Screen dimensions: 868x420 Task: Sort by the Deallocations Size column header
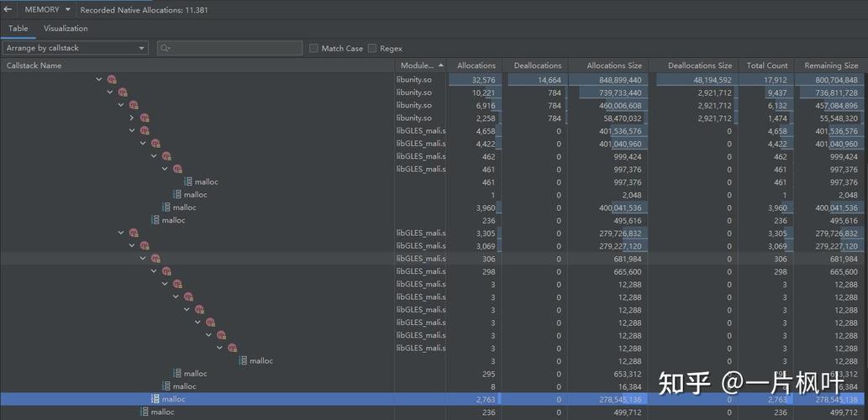coord(693,66)
